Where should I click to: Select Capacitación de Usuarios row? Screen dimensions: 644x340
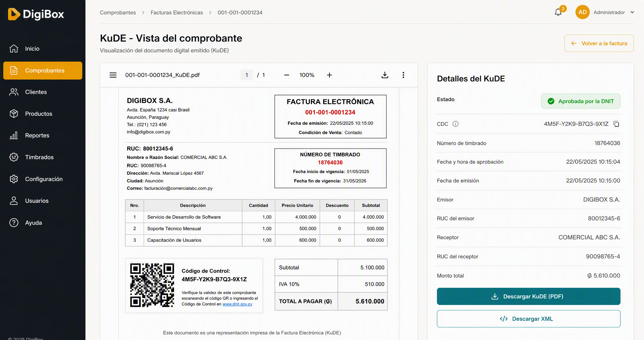256,240
